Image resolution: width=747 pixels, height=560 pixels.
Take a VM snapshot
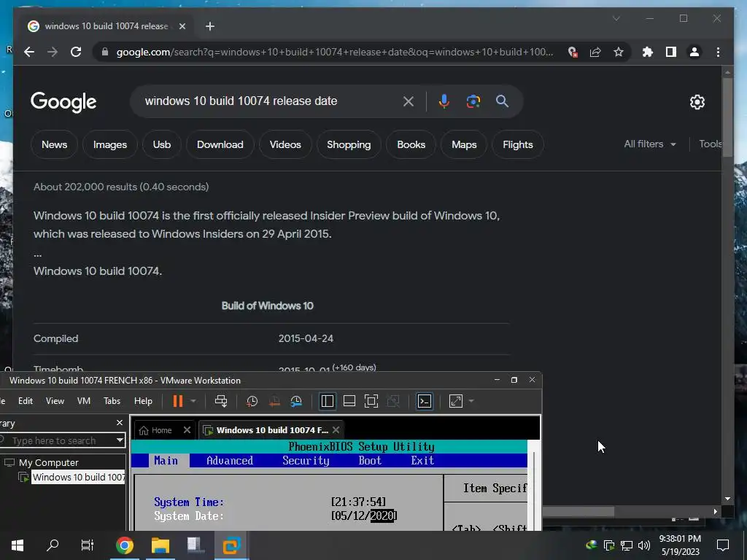point(252,402)
